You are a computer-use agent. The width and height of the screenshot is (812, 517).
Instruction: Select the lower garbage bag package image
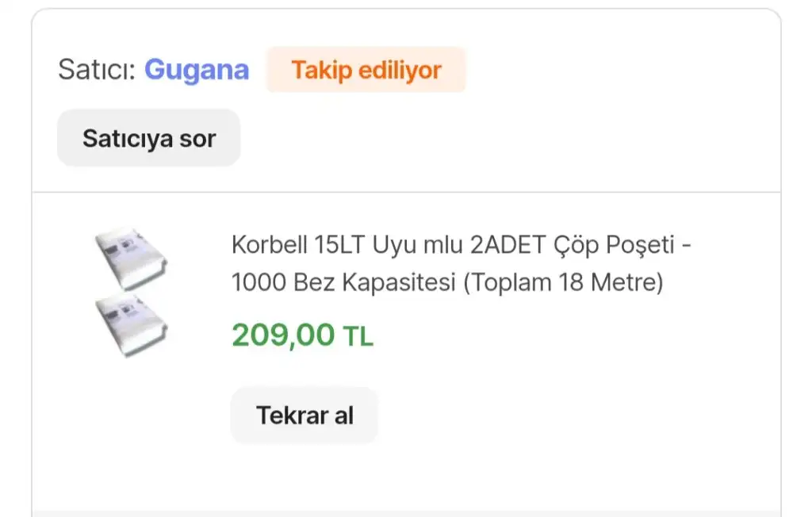click(131, 323)
